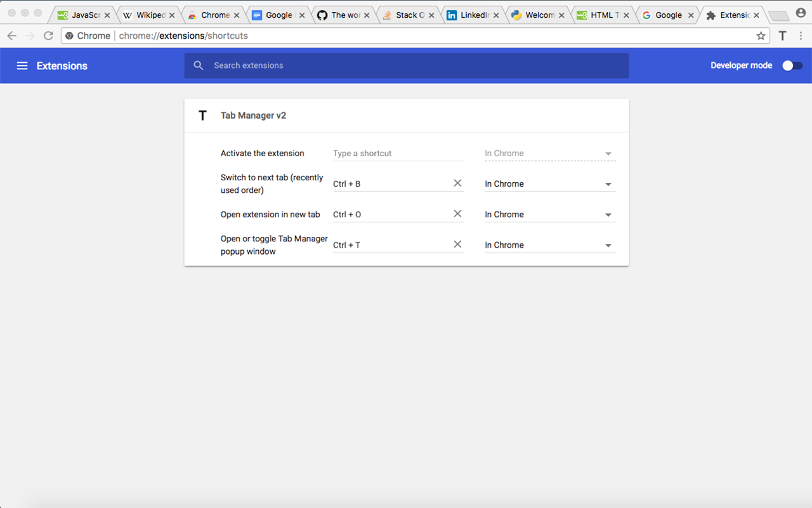
Task: Open the In Chrome dropdown for Activate the extension
Action: pyautogui.click(x=608, y=153)
